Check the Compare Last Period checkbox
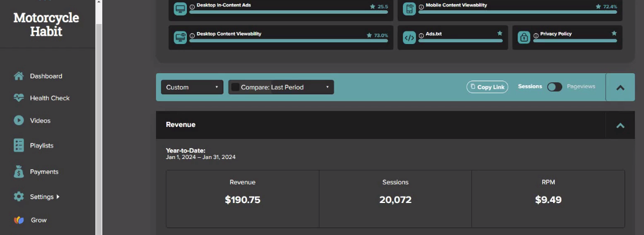This screenshot has width=644, height=235. tap(235, 87)
